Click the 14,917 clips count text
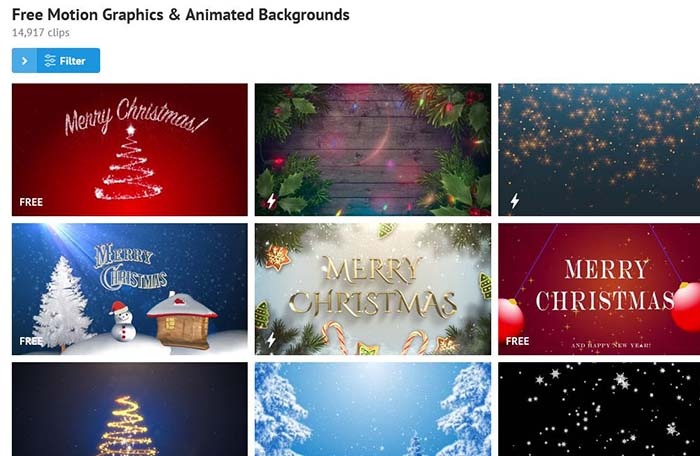Screen dimensions: 700x456 (x=41, y=33)
